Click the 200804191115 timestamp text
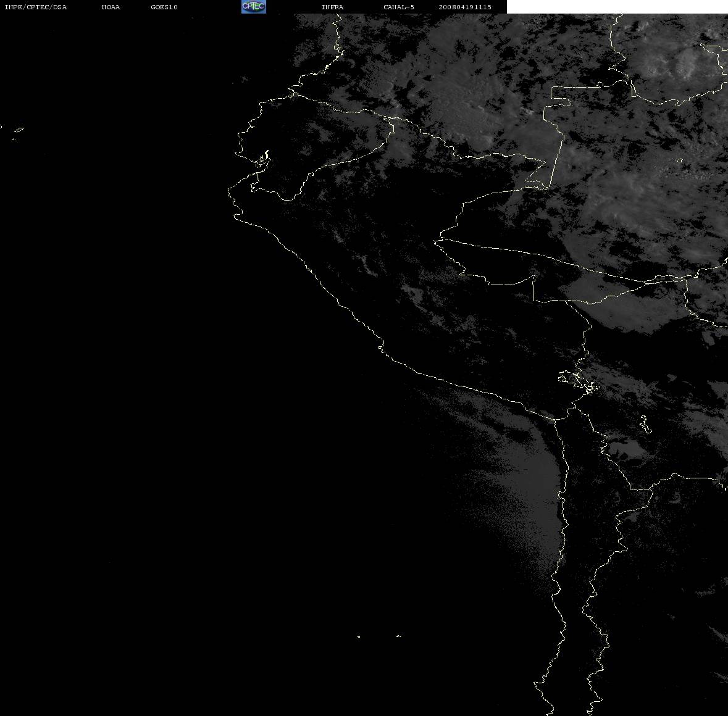 [465, 7]
